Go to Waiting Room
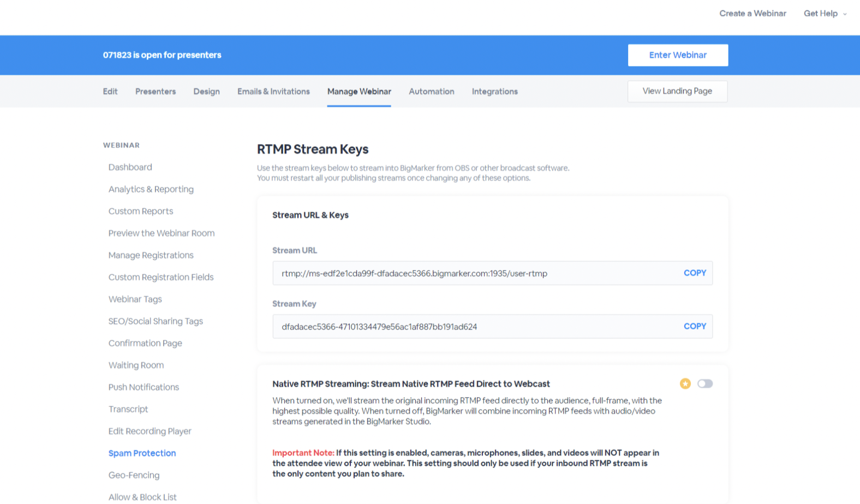 [x=135, y=365]
